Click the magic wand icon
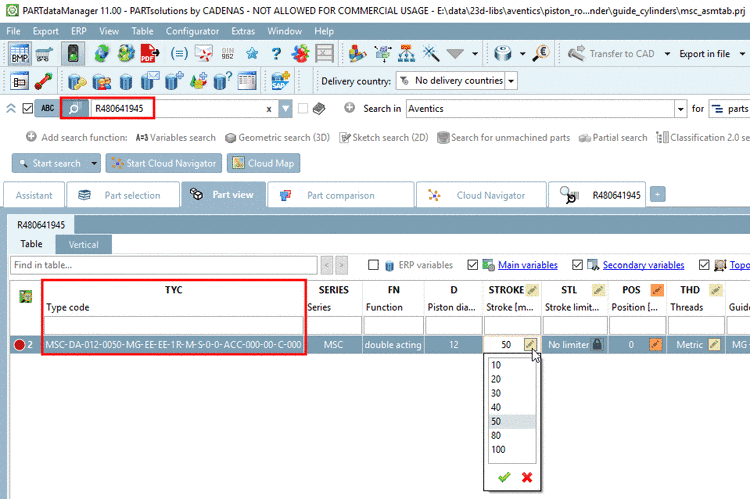The width and height of the screenshot is (750, 499). click(430, 54)
